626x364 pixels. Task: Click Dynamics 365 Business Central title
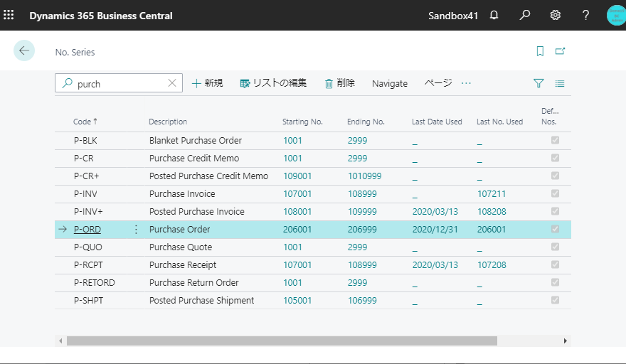point(101,16)
